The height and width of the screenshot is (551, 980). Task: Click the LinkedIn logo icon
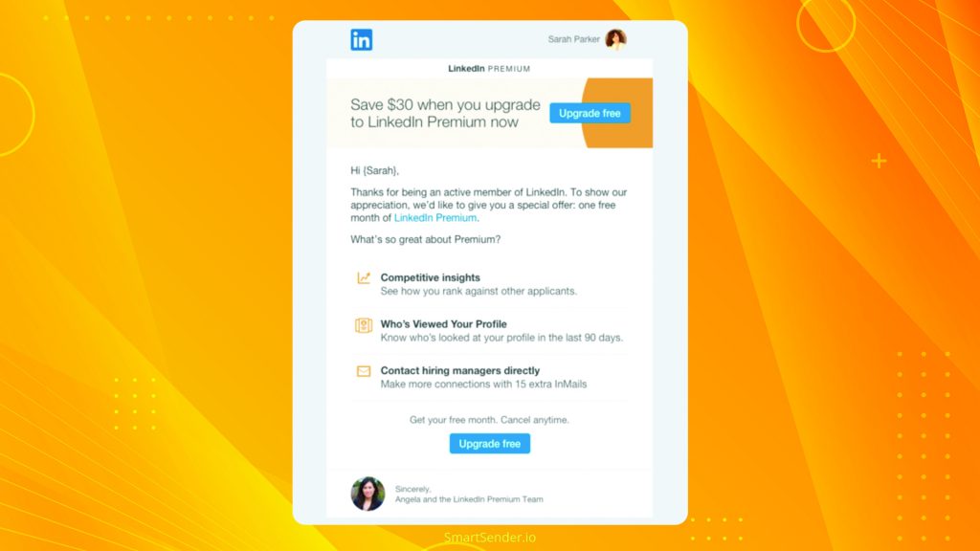pyautogui.click(x=361, y=40)
